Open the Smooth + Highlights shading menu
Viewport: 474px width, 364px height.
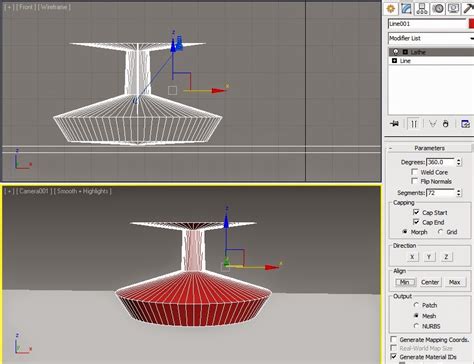click(x=83, y=191)
